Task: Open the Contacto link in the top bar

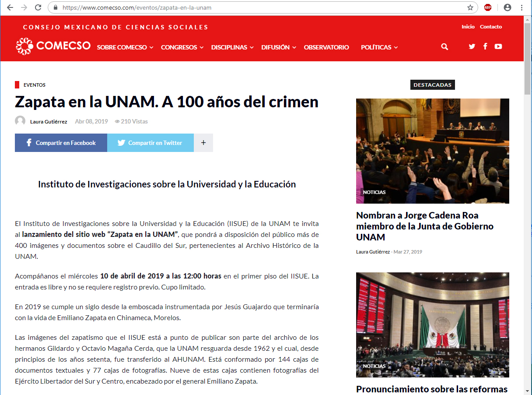Action: (491, 27)
